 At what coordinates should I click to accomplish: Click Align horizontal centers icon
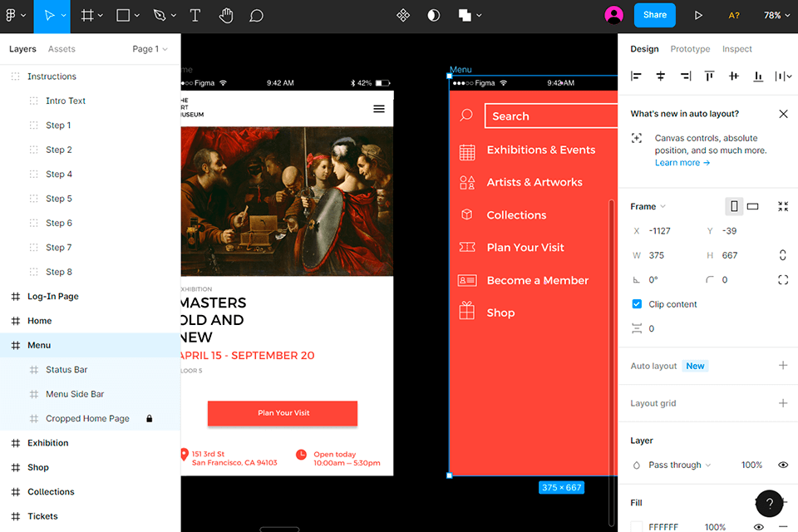click(661, 76)
